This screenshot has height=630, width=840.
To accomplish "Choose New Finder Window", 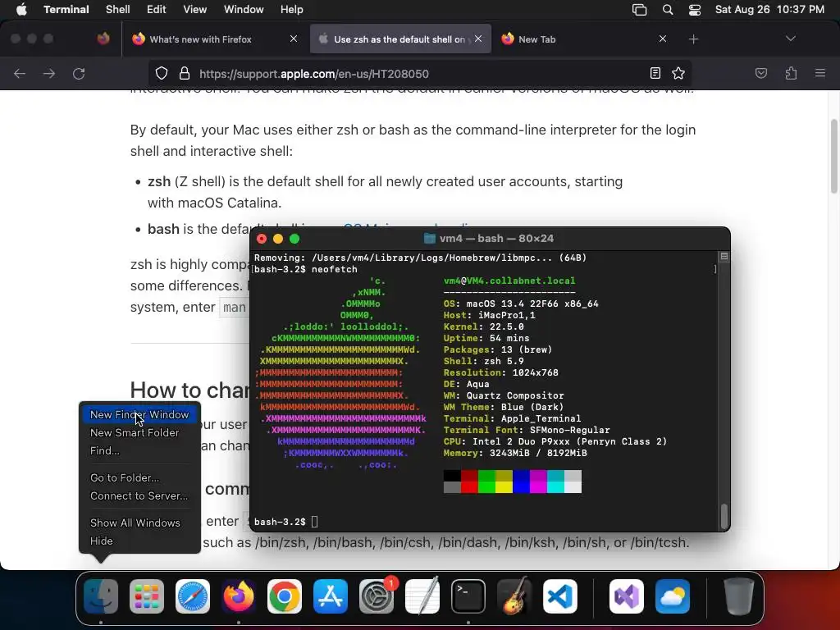I will pyautogui.click(x=139, y=414).
